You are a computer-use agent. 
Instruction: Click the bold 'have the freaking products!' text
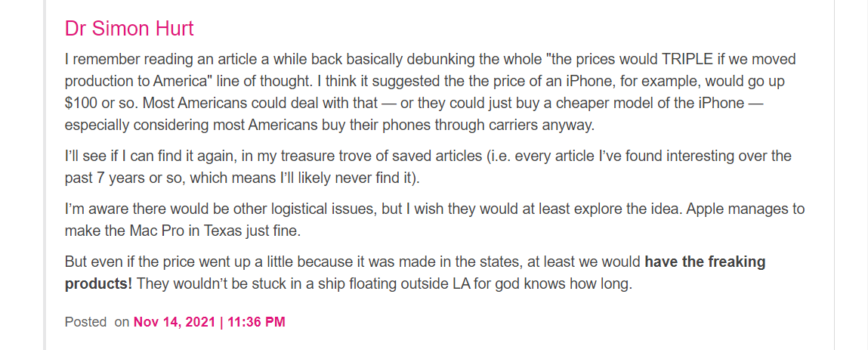(415, 273)
